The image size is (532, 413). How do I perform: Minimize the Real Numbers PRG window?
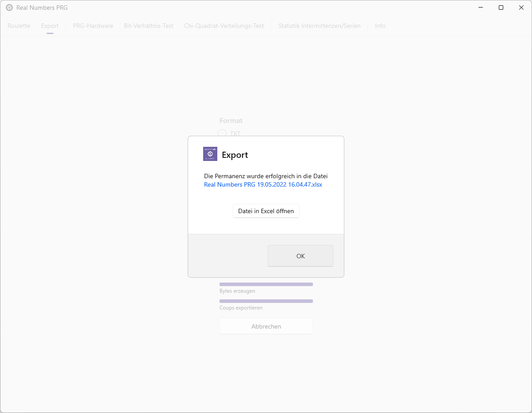(481, 8)
